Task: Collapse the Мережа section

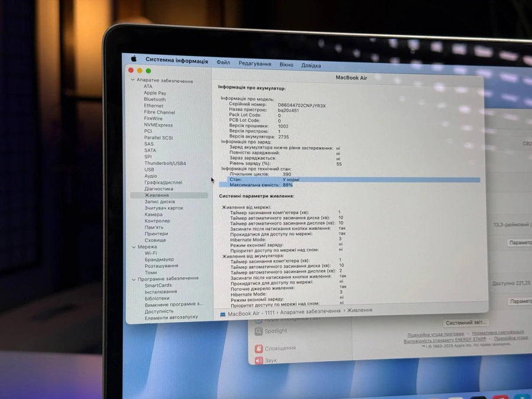Action: pos(134,247)
